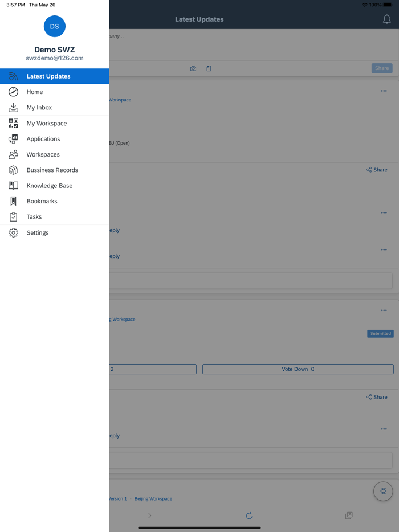Click the Home compass icon
Screen dimensions: 399x532
coord(13,92)
